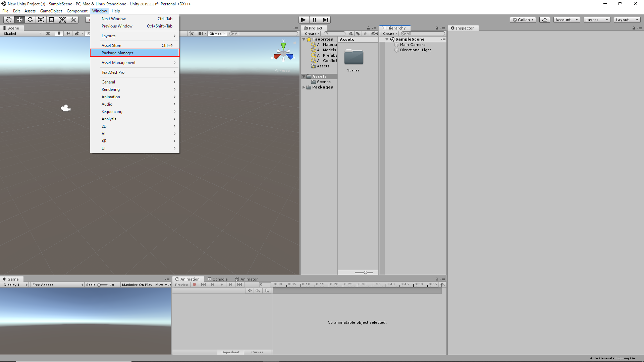Select the Hand tool
This screenshot has height=362, width=644.
tap(9, 20)
